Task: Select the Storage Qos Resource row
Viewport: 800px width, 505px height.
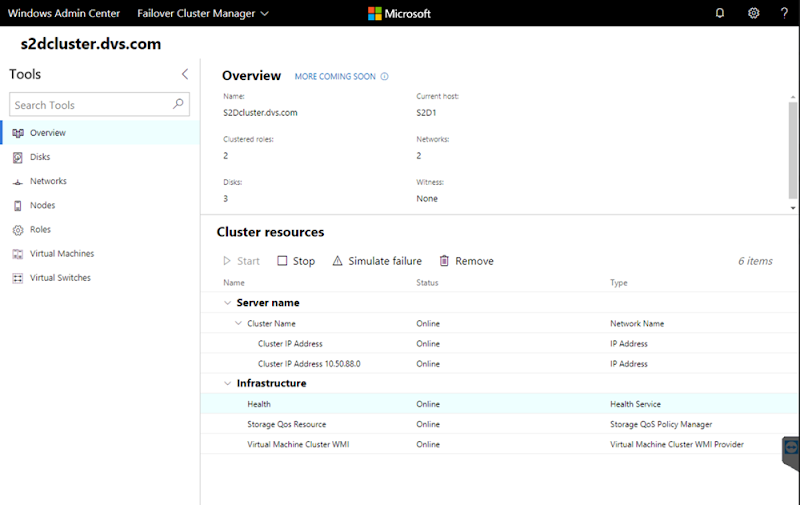Action: (500, 424)
